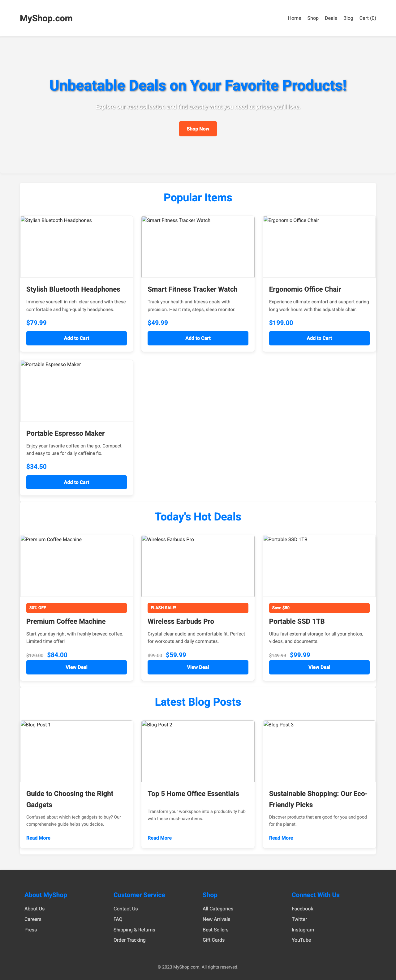Open the Gift Cards link
Viewport: 396px width, 980px height.
click(x=213, y=940)
